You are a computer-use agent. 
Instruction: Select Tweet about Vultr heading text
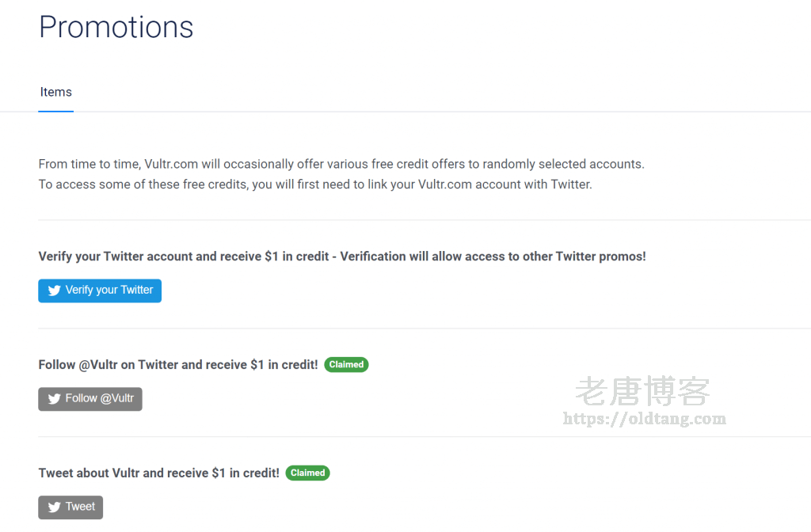click(158, 473)
